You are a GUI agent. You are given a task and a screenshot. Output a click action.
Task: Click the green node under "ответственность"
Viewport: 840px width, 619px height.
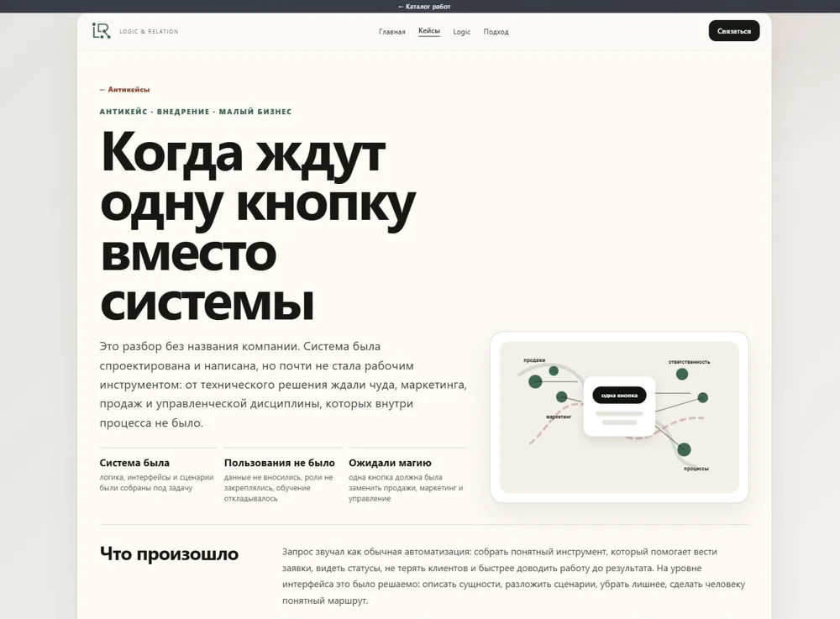(682, 375)
